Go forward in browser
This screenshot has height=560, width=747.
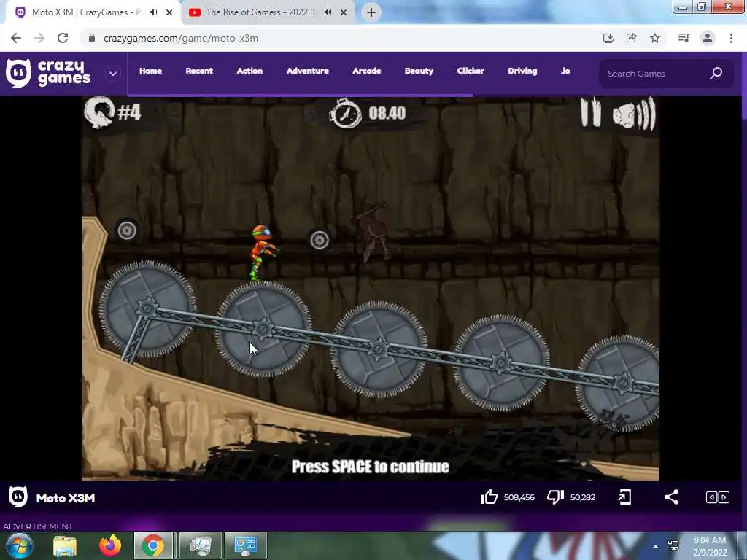point(39,38)
